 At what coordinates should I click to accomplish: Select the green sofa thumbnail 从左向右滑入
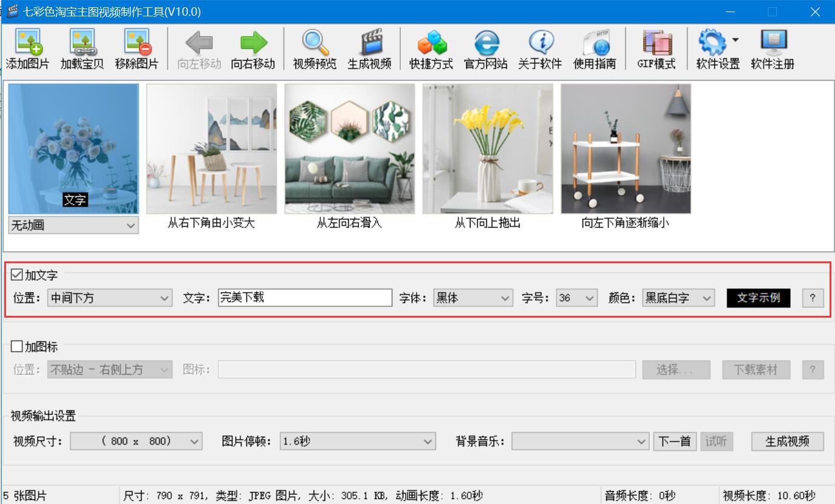coord(349,149)
